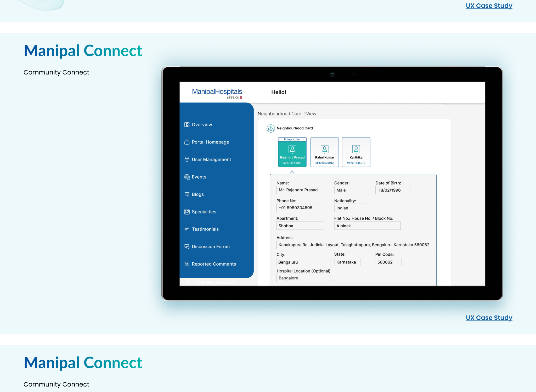Screen dimensions: 536x392
Task: Select Reported Comments menu item
Action: [x=214, y=264]
